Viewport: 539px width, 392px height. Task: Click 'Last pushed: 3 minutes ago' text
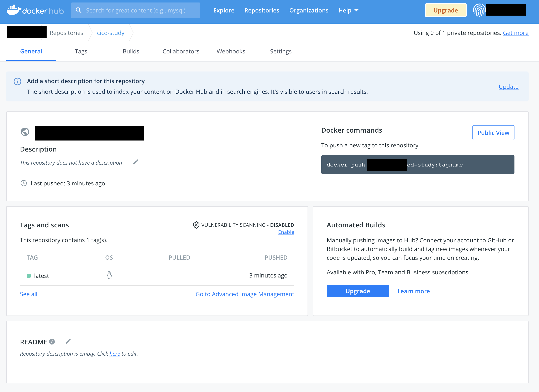pyautogui.click(x=68, y=183)
